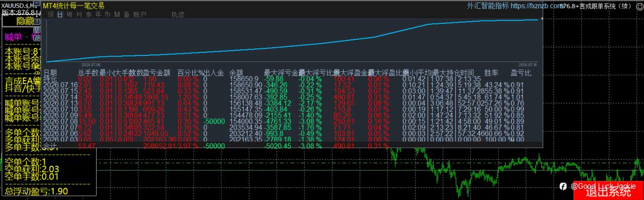Click the red 退出系统 exit button
Image resolution: width=644 pixels, height=200 pixels.
[x=608, y=191]
